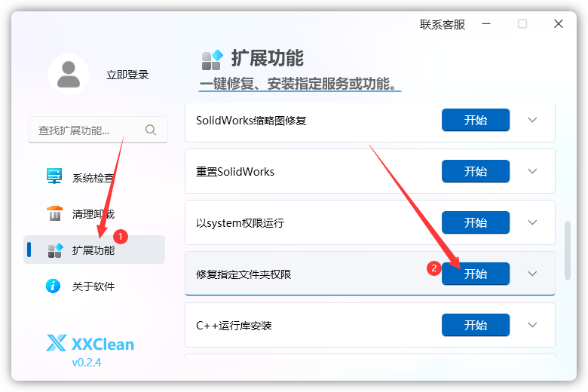Click the 系统检查 monitor icon
Viewport: 588px width, 392px height.
pyautogui.click(x=54, y=178)
